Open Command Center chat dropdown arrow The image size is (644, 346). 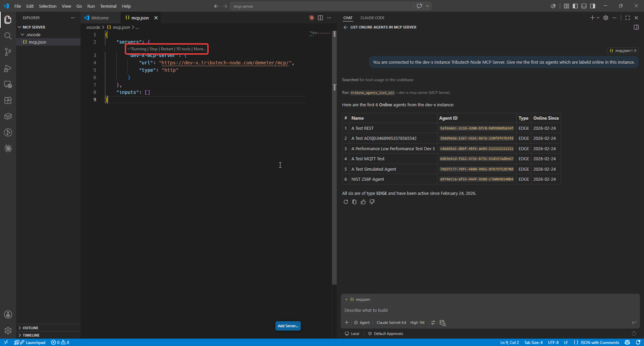click(428, 6)
